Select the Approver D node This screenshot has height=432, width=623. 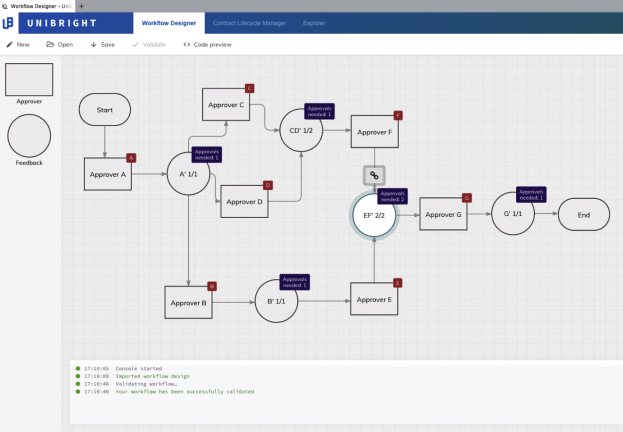(x=244, y=201)
